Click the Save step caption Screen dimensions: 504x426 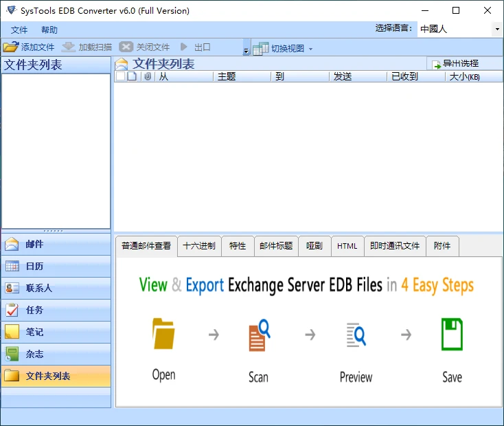click(x=453, y=377)
